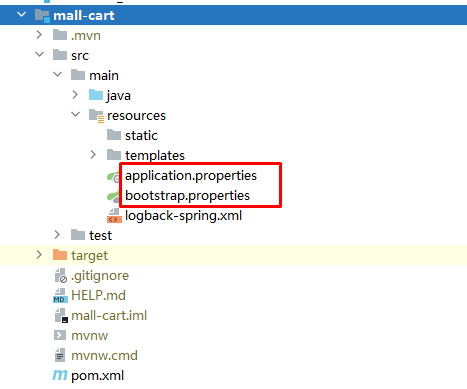Select the resources folder label
Image resolution: width=467 pixels, height=389 pixels.
(136, 116)
